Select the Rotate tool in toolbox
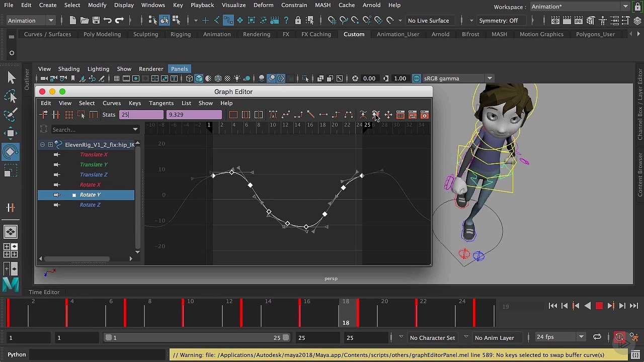Screen dimensions: 644x362 tap(11, 152)
